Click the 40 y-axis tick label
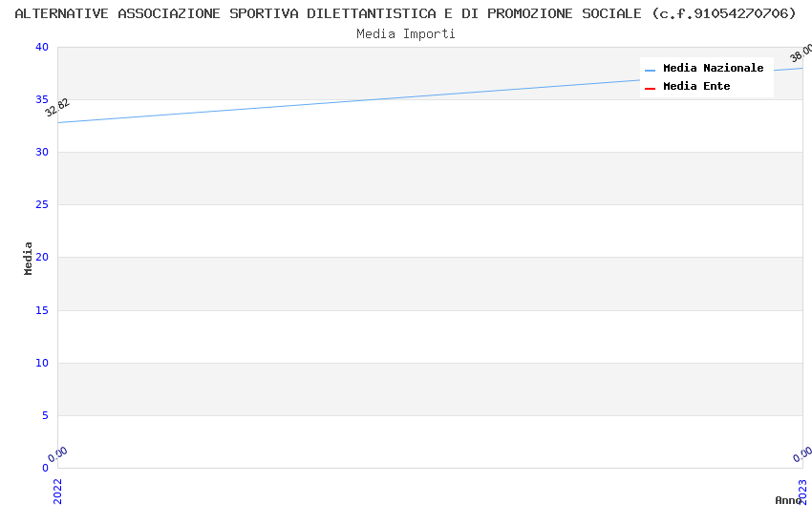812x525 pixels. click(x=41, y=48)
